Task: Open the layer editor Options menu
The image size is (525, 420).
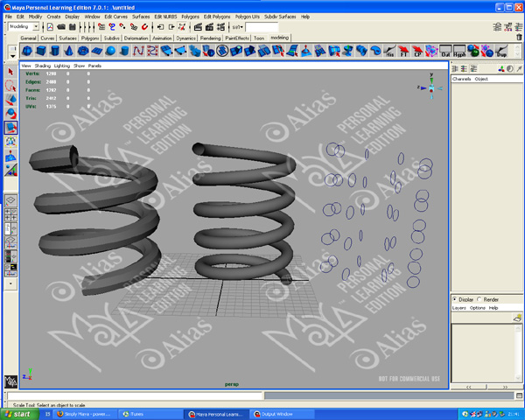Action: point(478,308)
